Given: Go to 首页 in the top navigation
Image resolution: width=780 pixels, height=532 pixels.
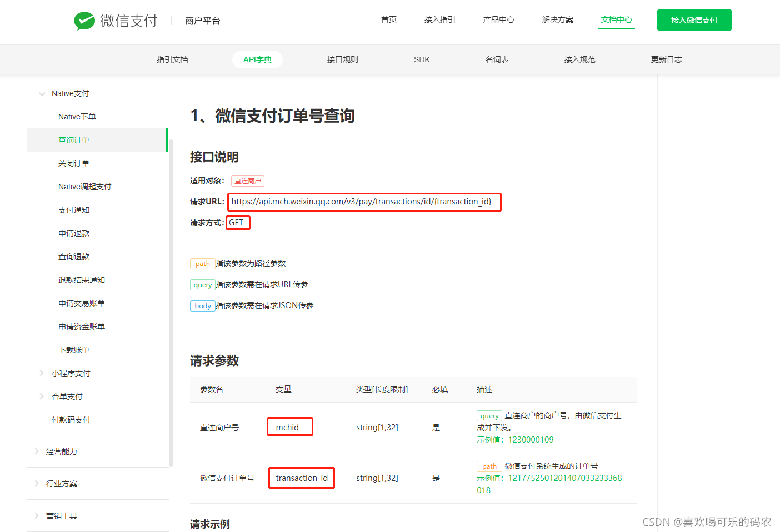Looking at the screenshot, I should [388, 19].
